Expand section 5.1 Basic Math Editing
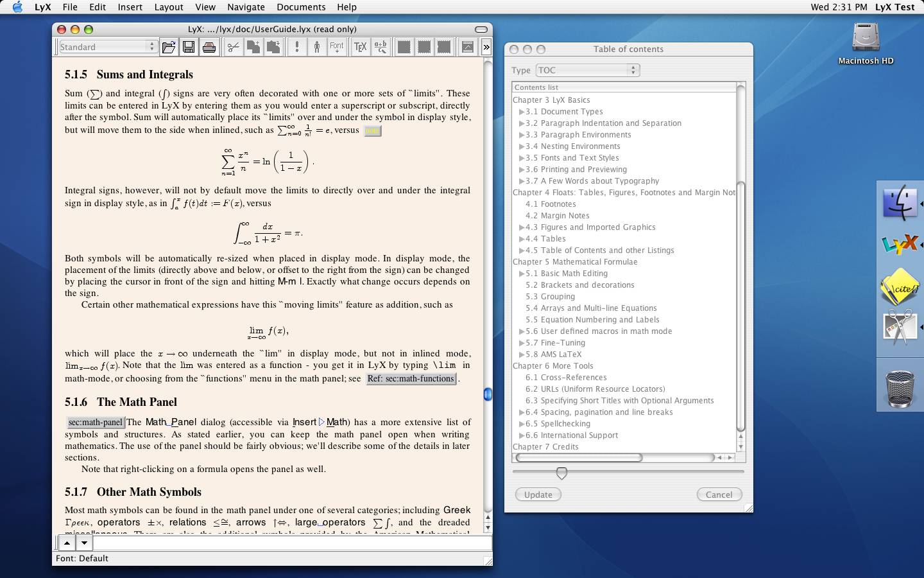Viewport: 924px width, 578px height. (x=522, y=274)
